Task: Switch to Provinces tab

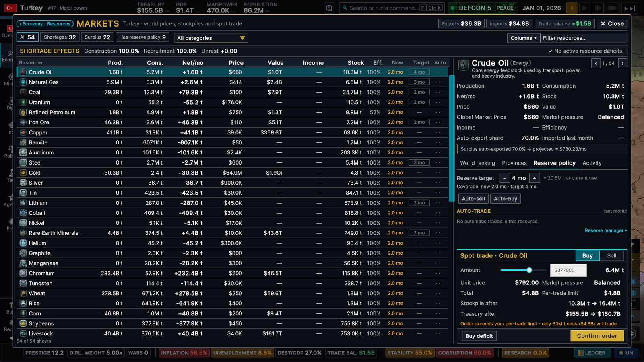Action: point(514,163)
